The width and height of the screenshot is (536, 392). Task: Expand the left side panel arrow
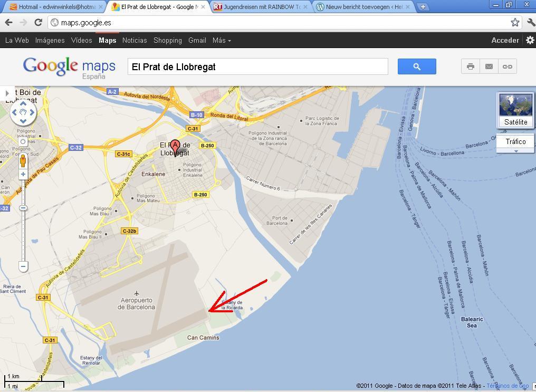7,93
